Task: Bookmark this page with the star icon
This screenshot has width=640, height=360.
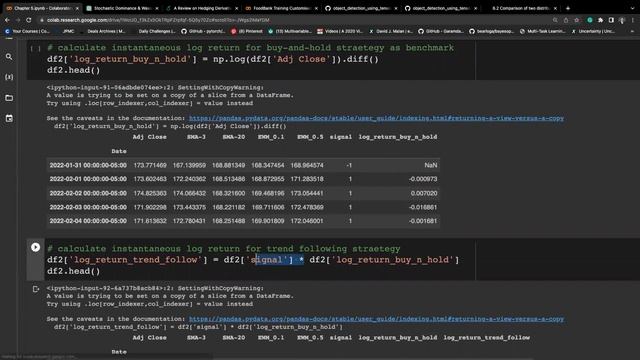Action: [x=576, y=20]
